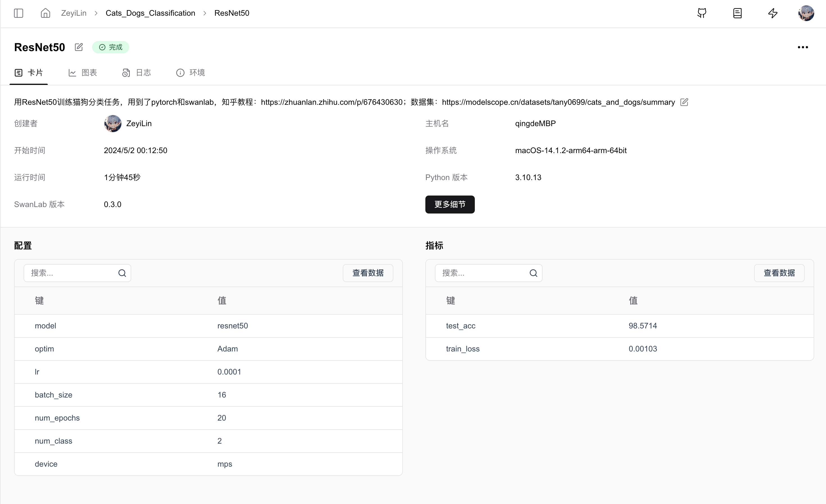Focus the 配置 search input field
The width and height of the screenshot is (826, 504).
point(72,273)
